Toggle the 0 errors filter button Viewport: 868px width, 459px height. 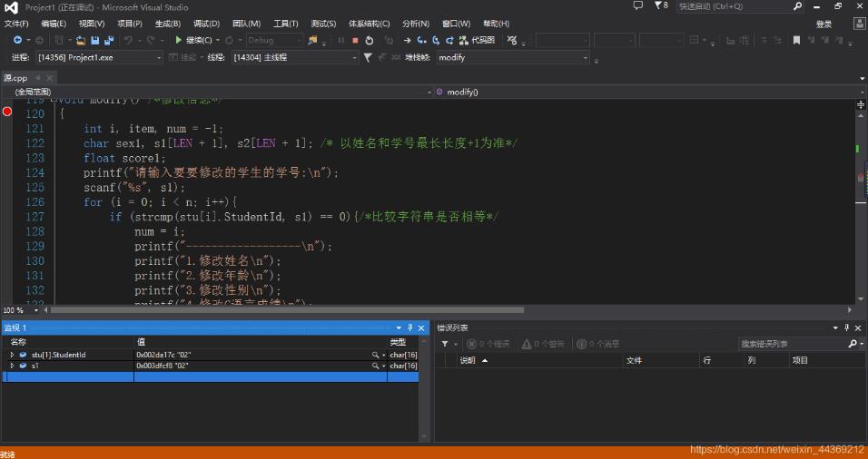(488, 344)
